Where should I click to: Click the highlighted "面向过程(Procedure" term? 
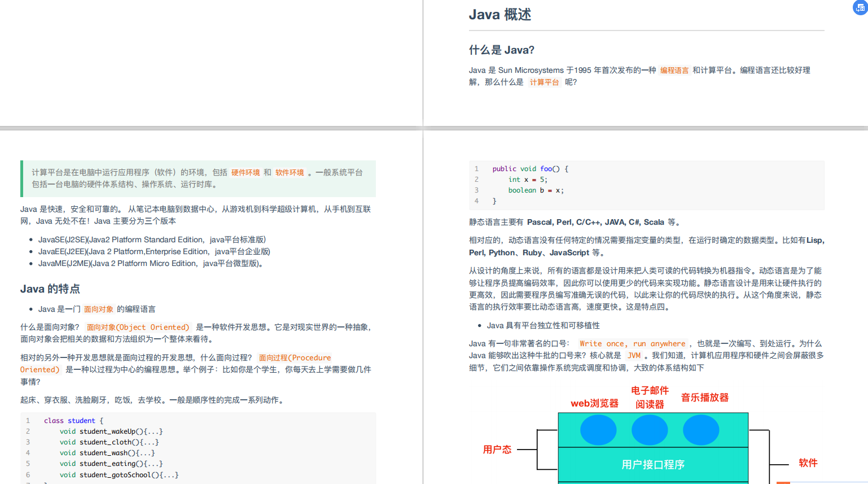click(x=295, y=357)
